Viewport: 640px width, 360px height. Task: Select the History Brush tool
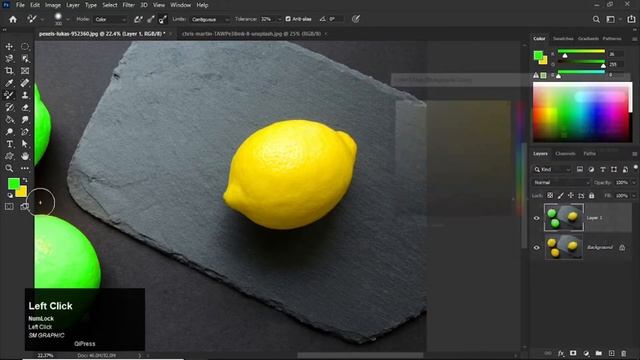pyautogui.click(x=9, y=107)
